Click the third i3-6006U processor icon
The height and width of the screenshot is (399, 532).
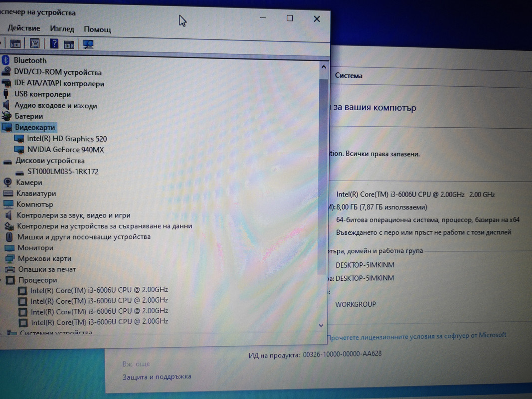pos(23,311)
